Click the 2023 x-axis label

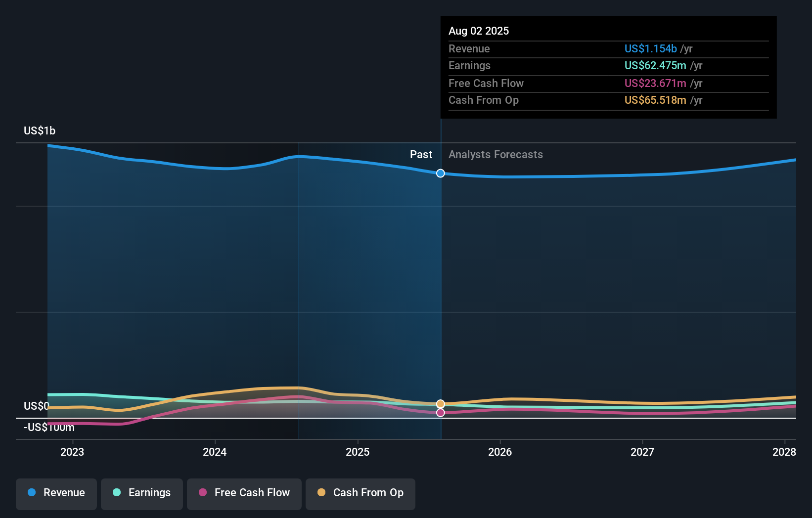pyautogui.click(x=72, y=452)
